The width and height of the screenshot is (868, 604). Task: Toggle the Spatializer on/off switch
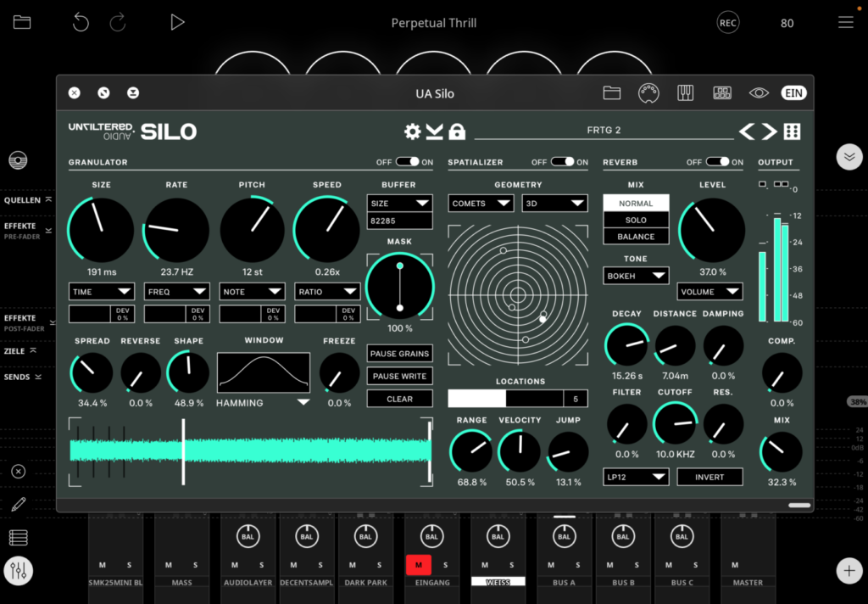[x=563, y=162]
